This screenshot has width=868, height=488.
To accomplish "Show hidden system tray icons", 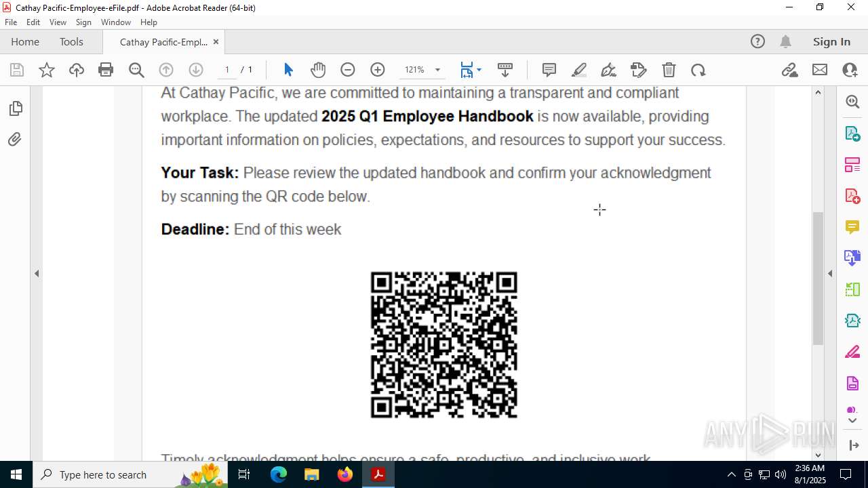I will [731, 474].
